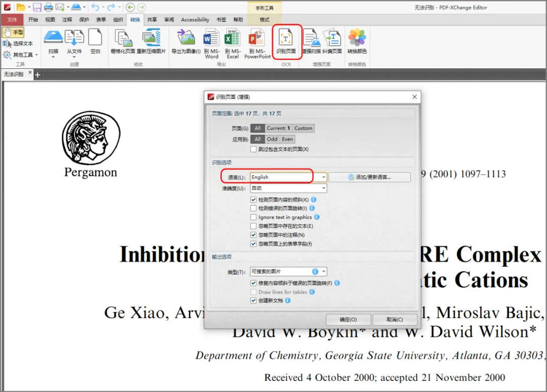
Task: Open Enhance Scanned pages (增强扫描)
Action: (x=311, y=42)
